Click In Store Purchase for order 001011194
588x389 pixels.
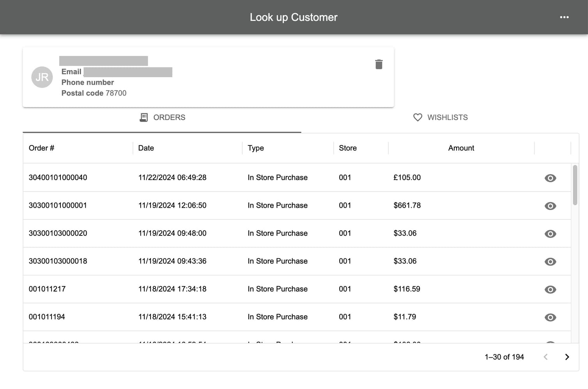pos(278,317)
